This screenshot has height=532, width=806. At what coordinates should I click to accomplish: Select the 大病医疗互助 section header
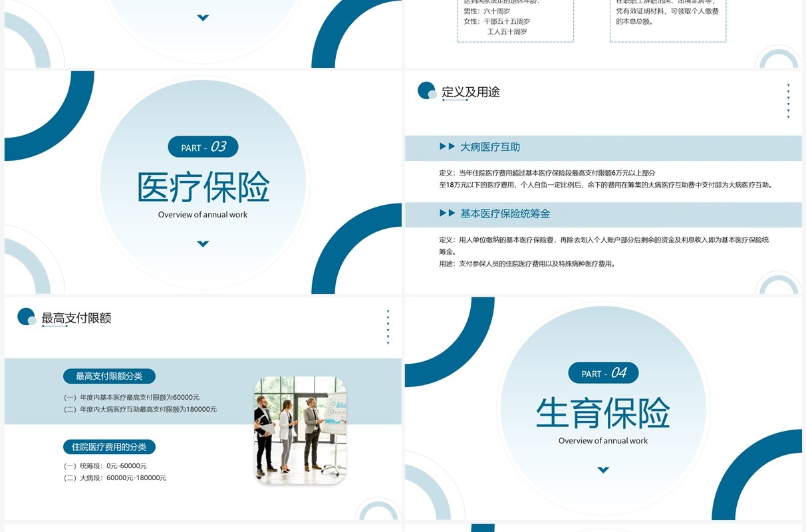coord(490,147)
